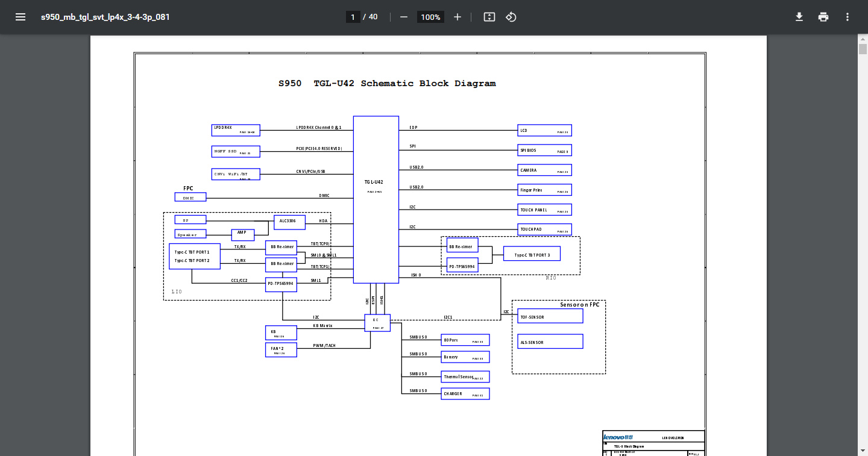This screenshot has width=868, height=456.
Task: Click the HP block
Action: coord(190,220)
